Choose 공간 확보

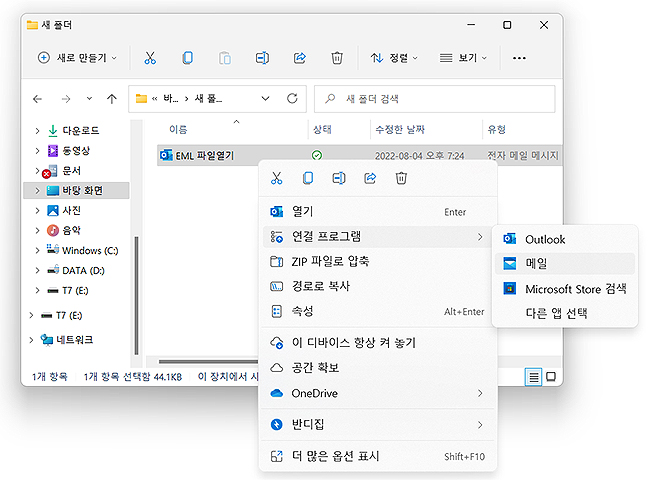coord(378,368)
